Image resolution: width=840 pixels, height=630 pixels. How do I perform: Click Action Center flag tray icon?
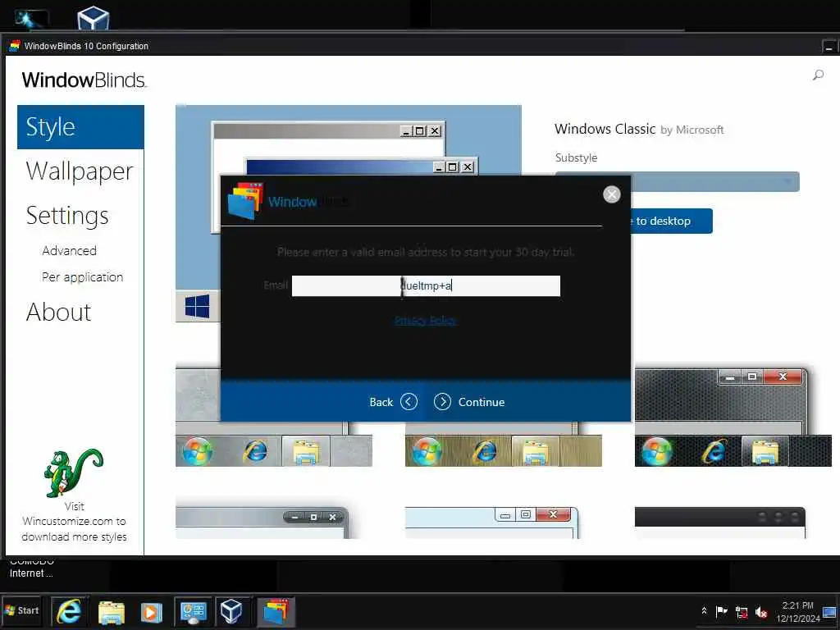coord(722,611)
